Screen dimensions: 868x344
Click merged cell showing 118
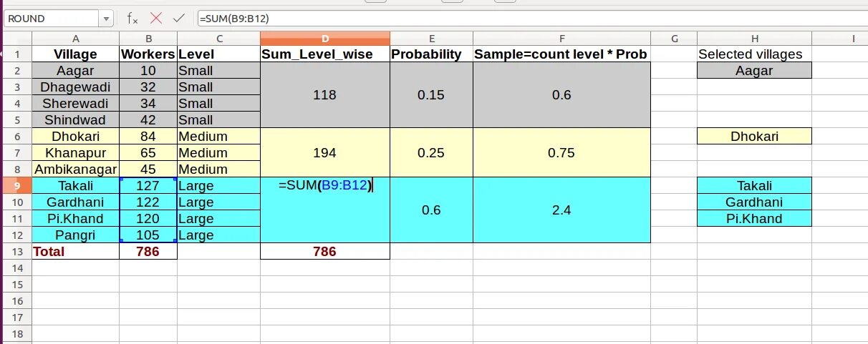point(325,95)
